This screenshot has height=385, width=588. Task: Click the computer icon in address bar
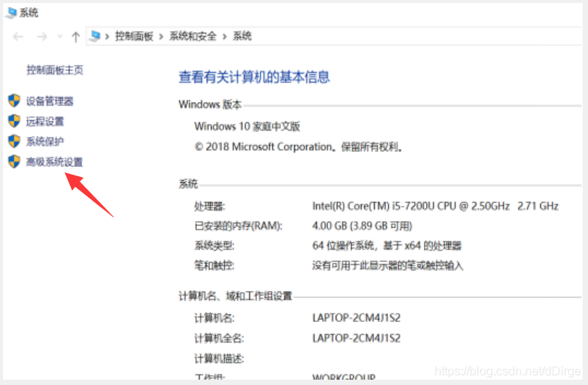coord(95,36)
